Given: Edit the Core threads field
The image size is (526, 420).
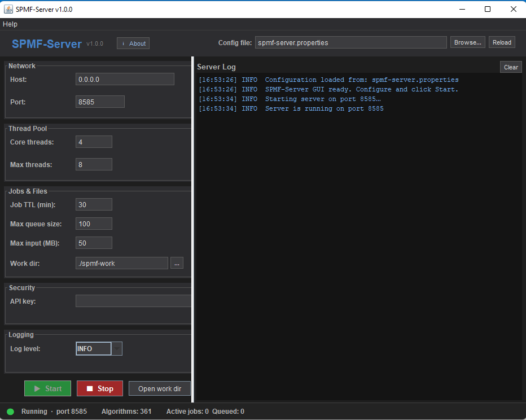Looking at the screenshot, I should pyautogui.click(x=94, y=142).
